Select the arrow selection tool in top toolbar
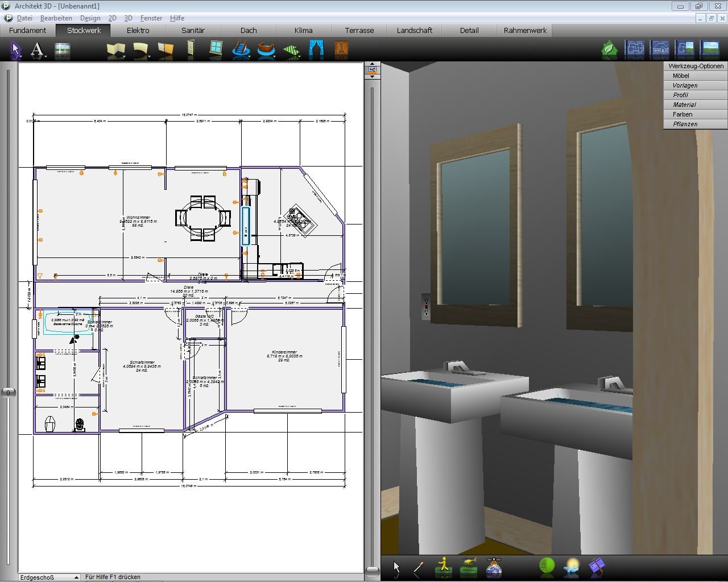 (16, 50)
